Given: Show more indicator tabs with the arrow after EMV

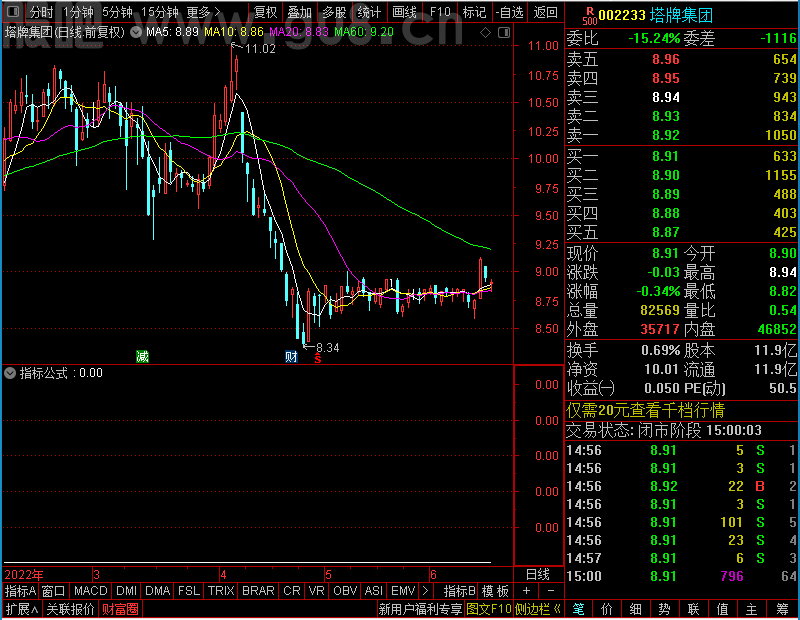Looking at the screenshot, I should pos(425,591).
